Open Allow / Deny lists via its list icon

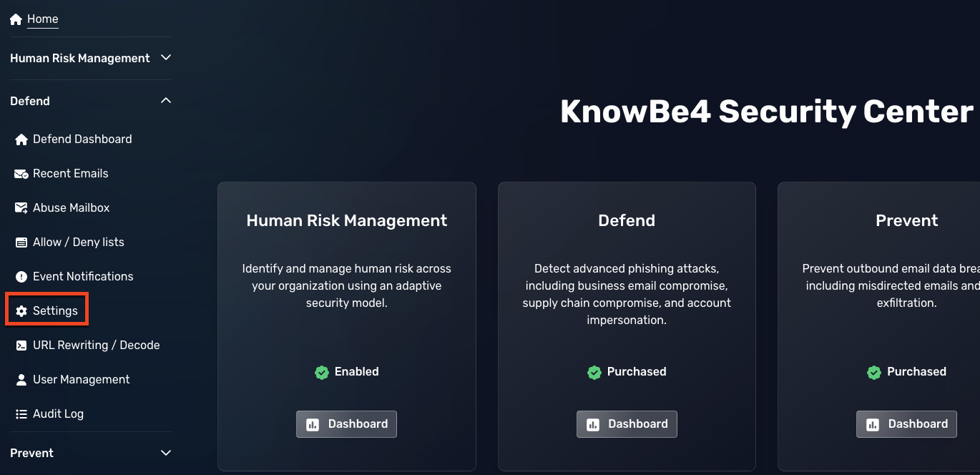tap(21, 242)
